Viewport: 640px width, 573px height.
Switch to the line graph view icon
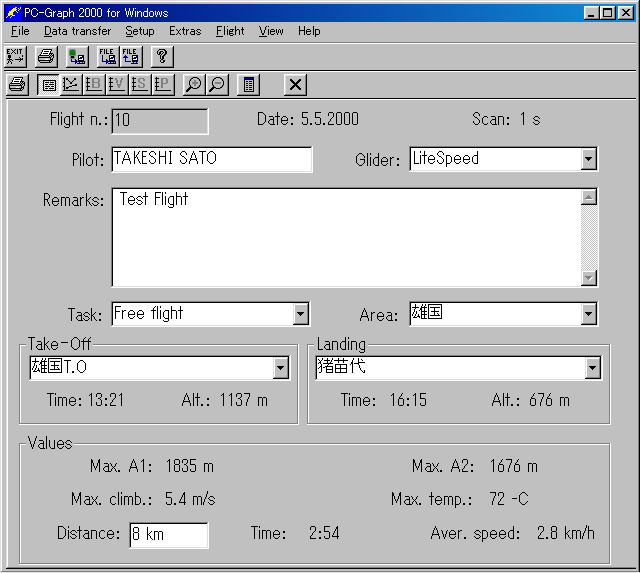(x=71, y=85)
